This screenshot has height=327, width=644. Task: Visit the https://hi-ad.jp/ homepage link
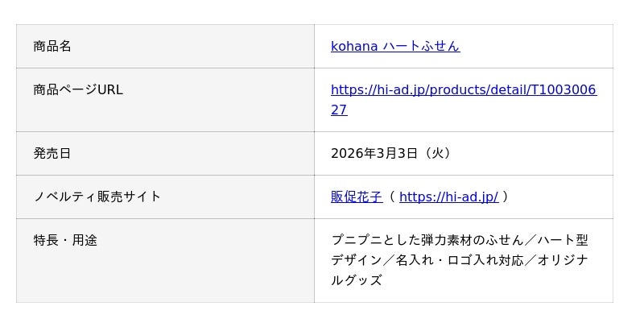pos(448,197)
